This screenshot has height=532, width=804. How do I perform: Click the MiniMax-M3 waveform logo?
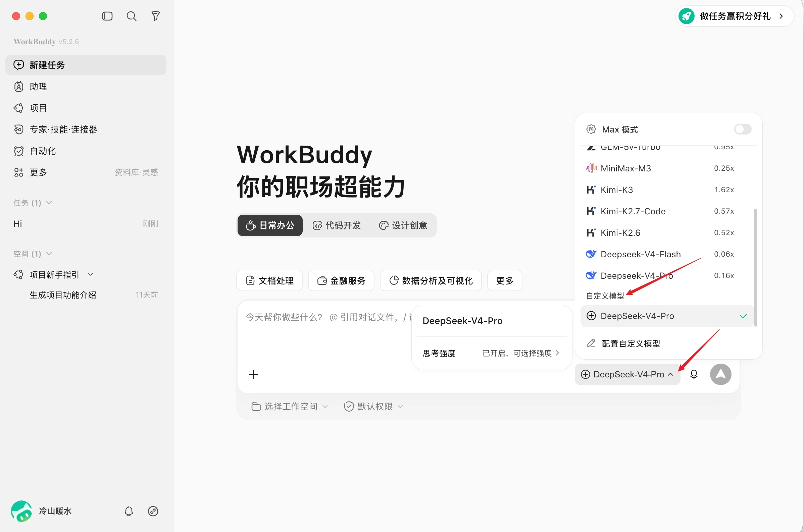point(591,168)
